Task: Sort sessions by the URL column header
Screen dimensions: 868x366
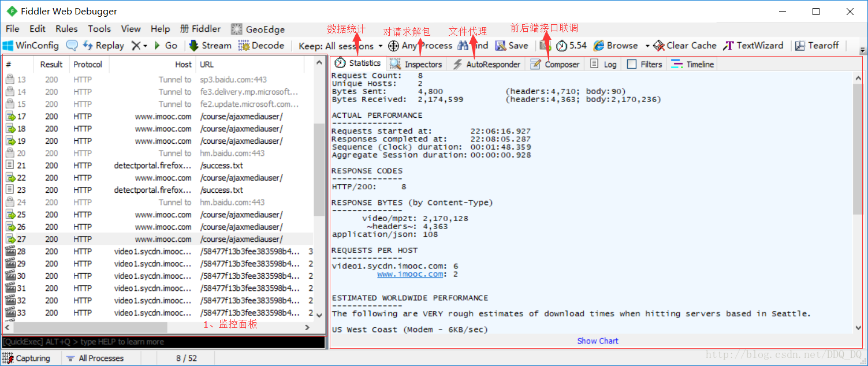Action: pyautogui.click(x=250, y=65)
